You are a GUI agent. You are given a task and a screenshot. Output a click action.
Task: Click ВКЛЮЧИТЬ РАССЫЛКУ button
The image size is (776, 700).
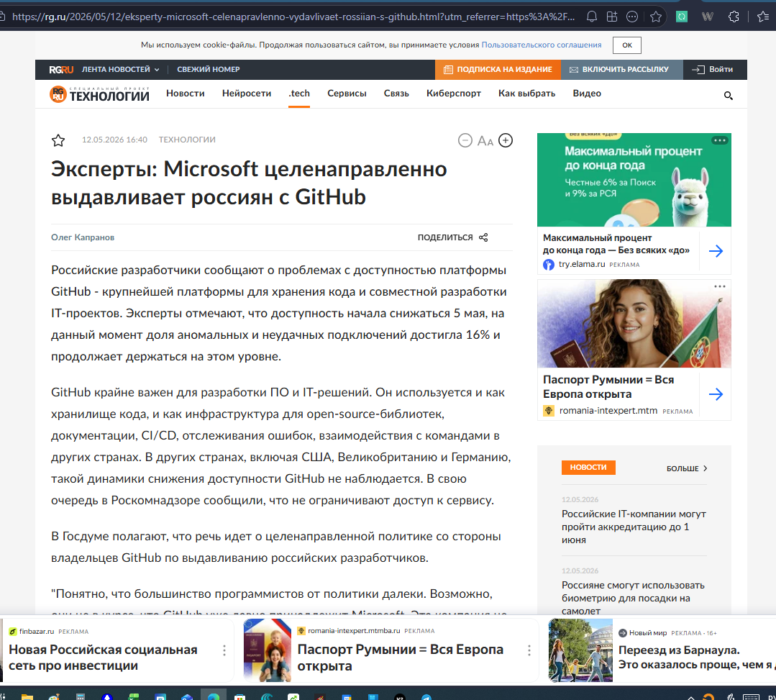[621, 70]
